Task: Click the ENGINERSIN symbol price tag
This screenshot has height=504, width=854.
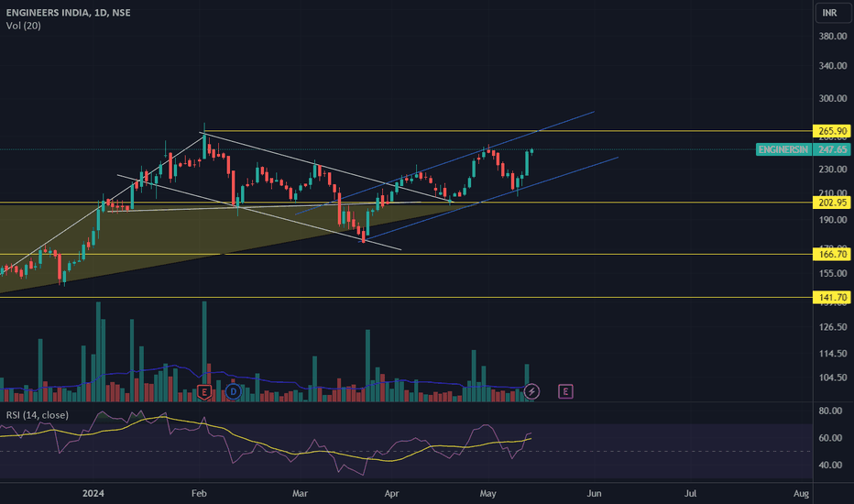Action: [783, 149]
